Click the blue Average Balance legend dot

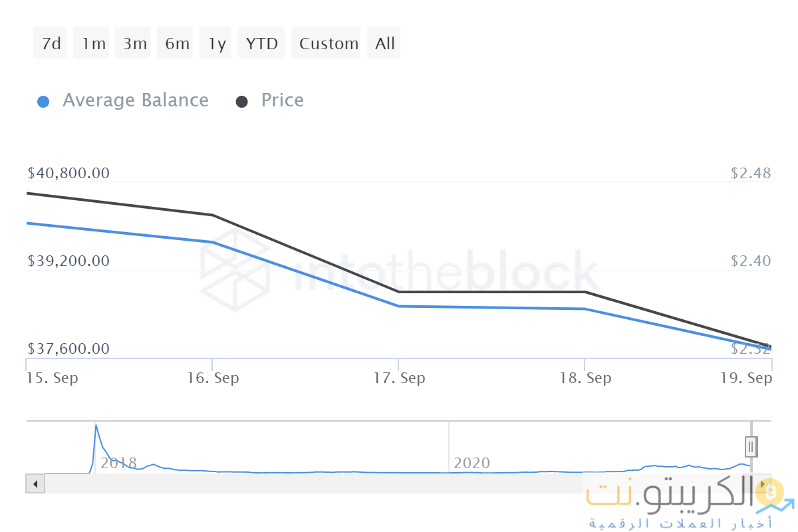coord(43,102)
